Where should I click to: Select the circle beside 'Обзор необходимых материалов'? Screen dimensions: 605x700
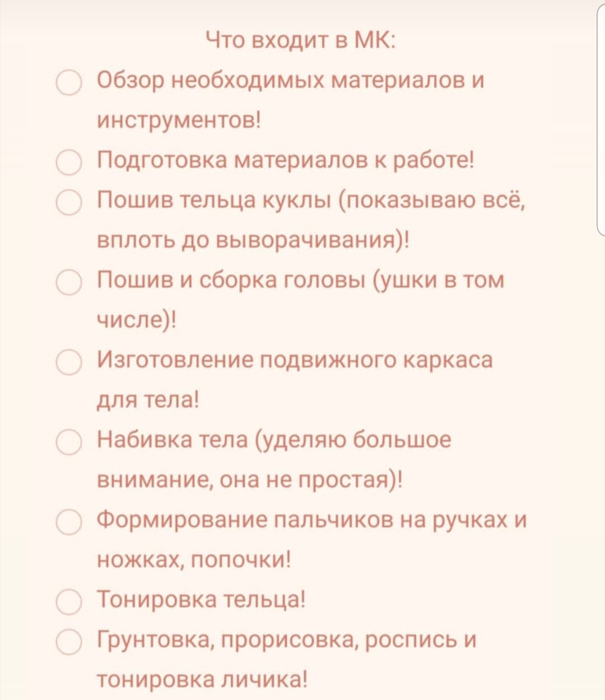[69, 82]
